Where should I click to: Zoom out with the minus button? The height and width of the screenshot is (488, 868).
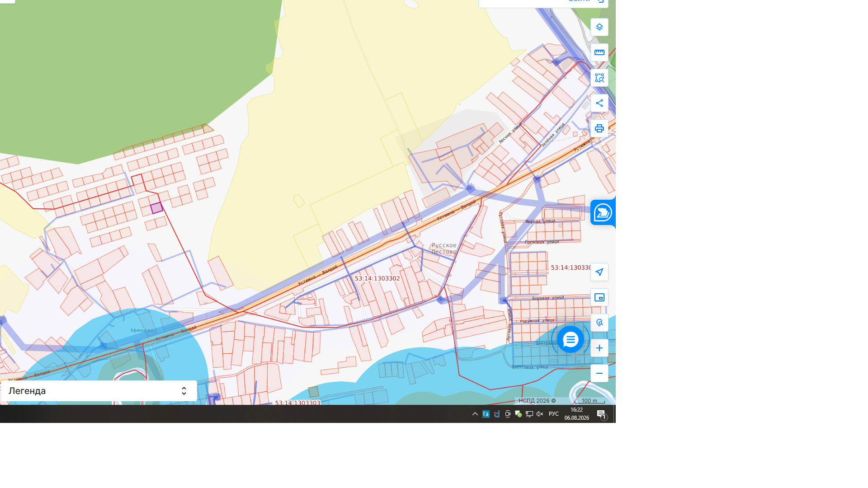coord(599,373)
